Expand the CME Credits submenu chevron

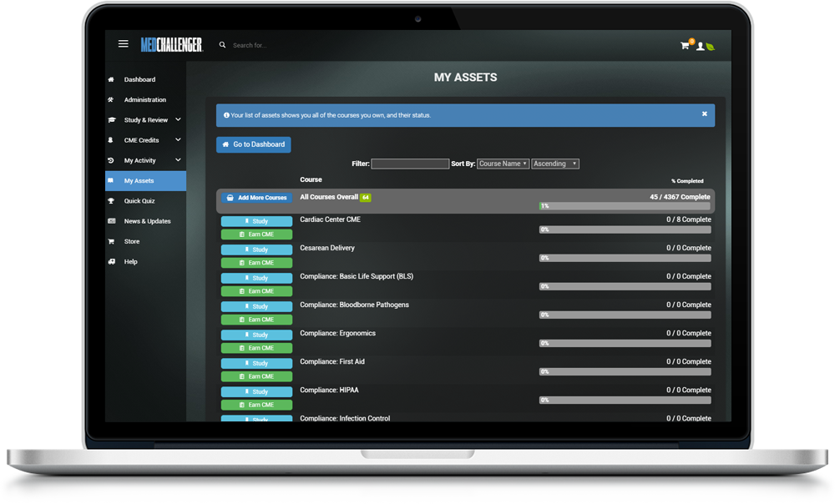tap(178, 140)
